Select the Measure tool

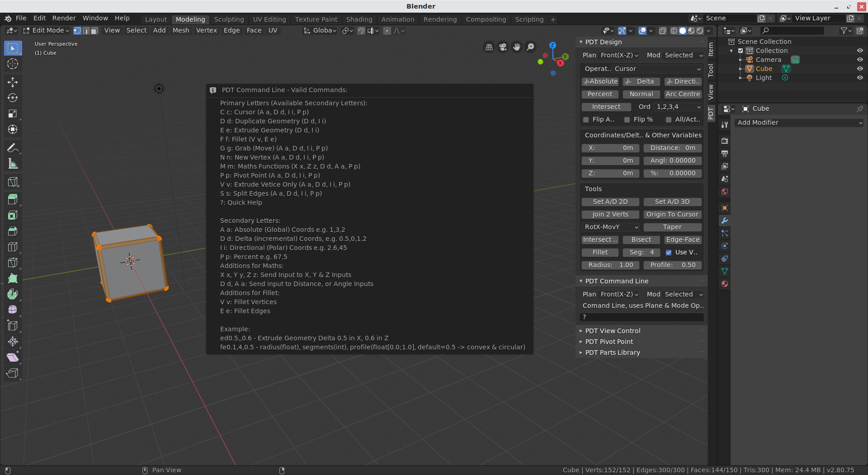[13, 164]
